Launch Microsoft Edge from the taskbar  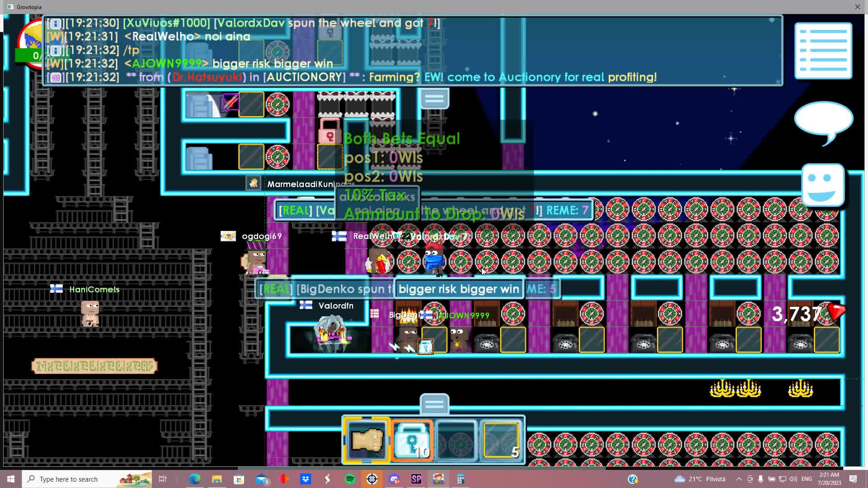[x=195, y=479]
